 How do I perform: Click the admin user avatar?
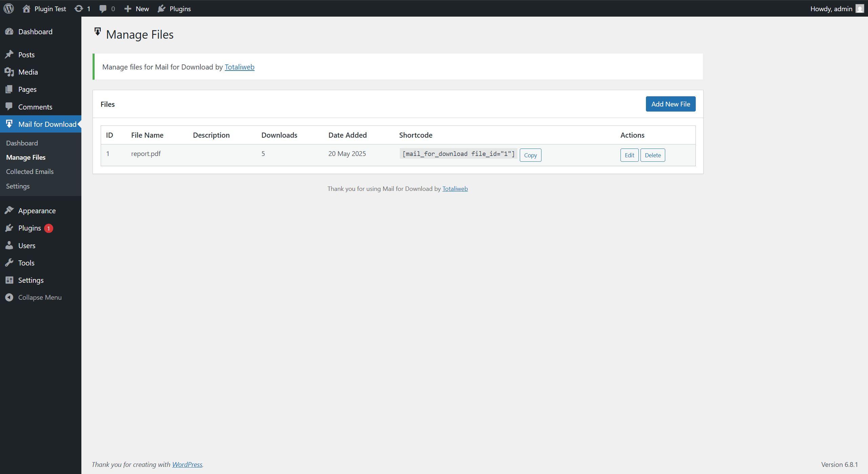(860, 8)
